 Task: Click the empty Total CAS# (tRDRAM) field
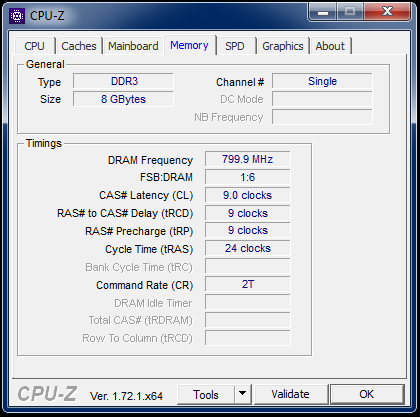tap(248, 320)
